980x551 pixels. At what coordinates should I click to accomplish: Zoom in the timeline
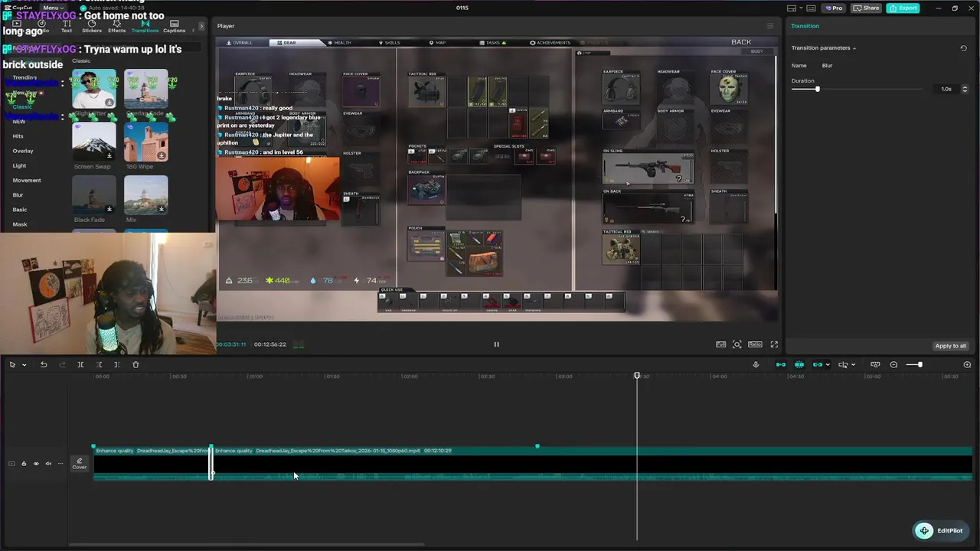(x=967, y=365)
